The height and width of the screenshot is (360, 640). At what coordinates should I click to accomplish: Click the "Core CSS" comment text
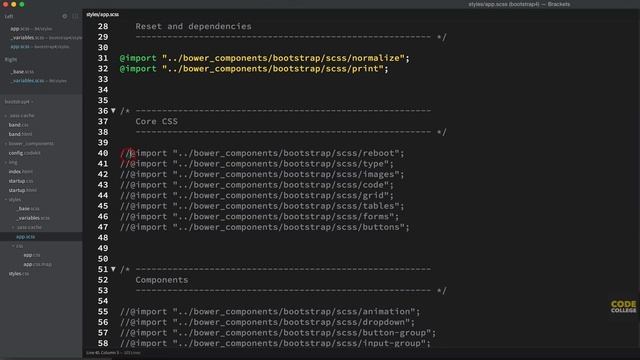click(x=156, y=121)
